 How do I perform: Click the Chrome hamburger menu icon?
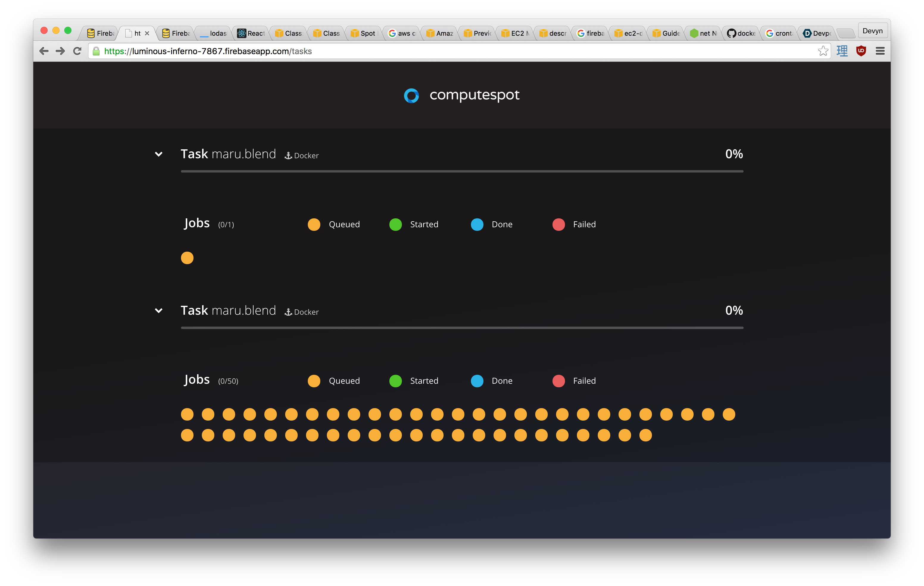[880, 51]
